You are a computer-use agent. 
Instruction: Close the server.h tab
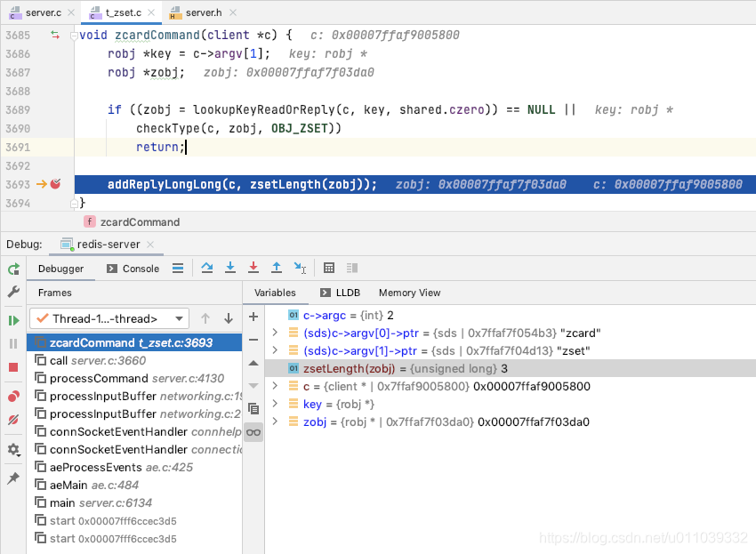coord(233,12)
